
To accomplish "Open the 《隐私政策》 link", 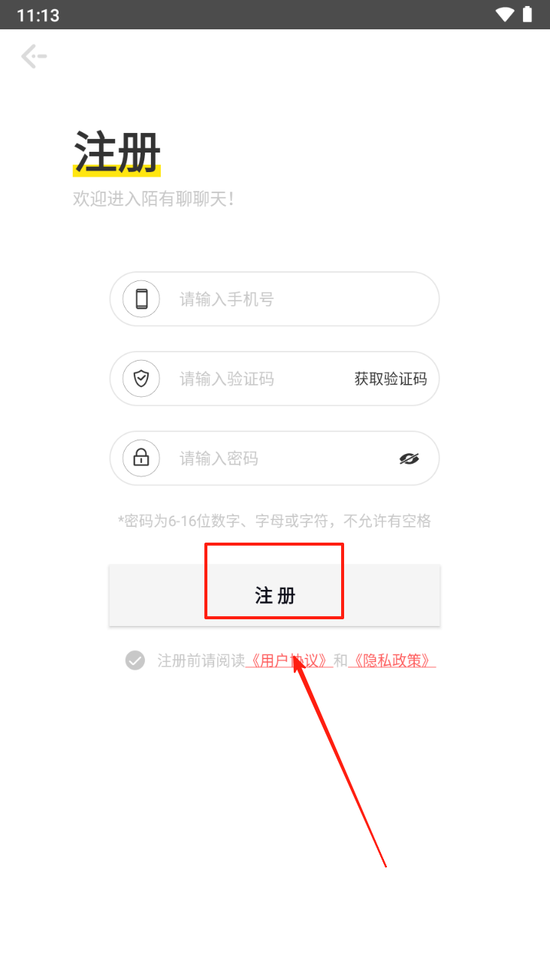I will [392, 661].
